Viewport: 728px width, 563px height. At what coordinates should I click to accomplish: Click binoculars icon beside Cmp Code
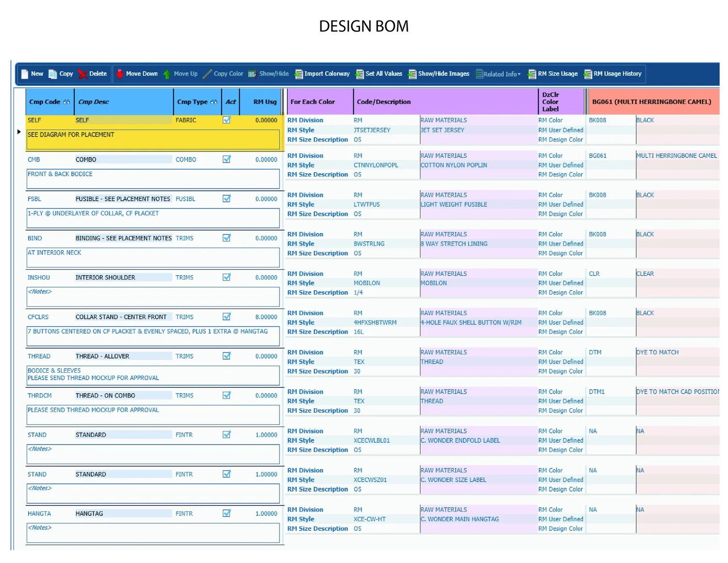[x=66, y=102]
